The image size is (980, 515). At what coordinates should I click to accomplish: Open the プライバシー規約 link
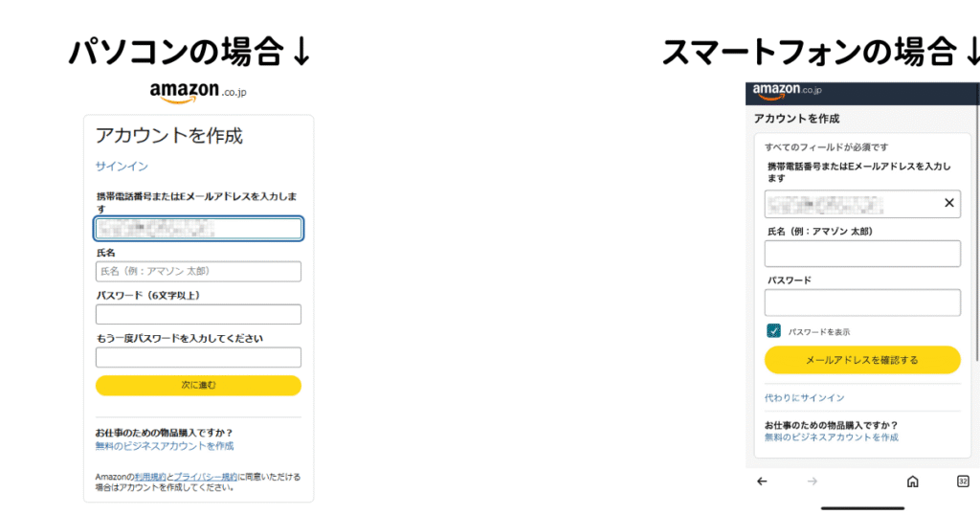(x=205, y=477)
